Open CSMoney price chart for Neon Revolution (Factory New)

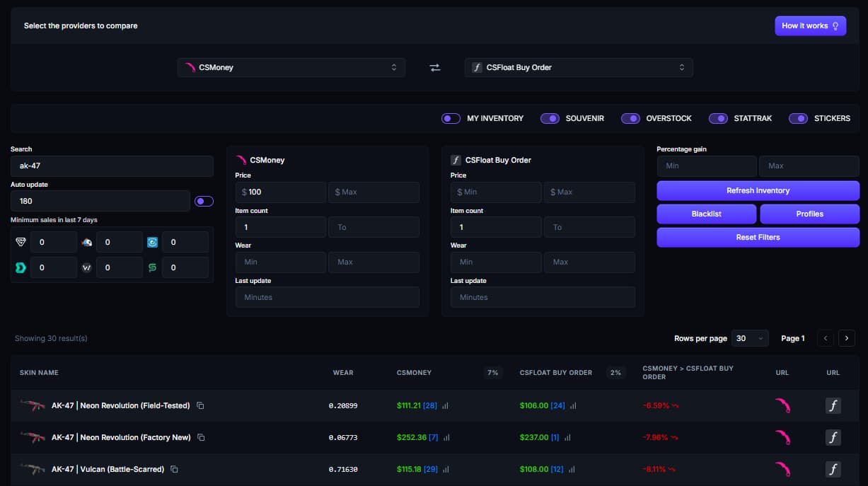tap(445, 438)
